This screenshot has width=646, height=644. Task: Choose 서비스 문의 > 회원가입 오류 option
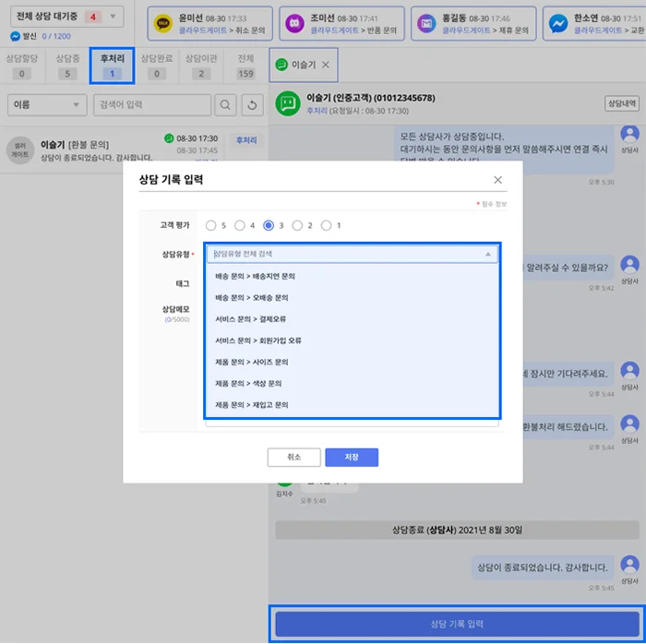point(352,340)
